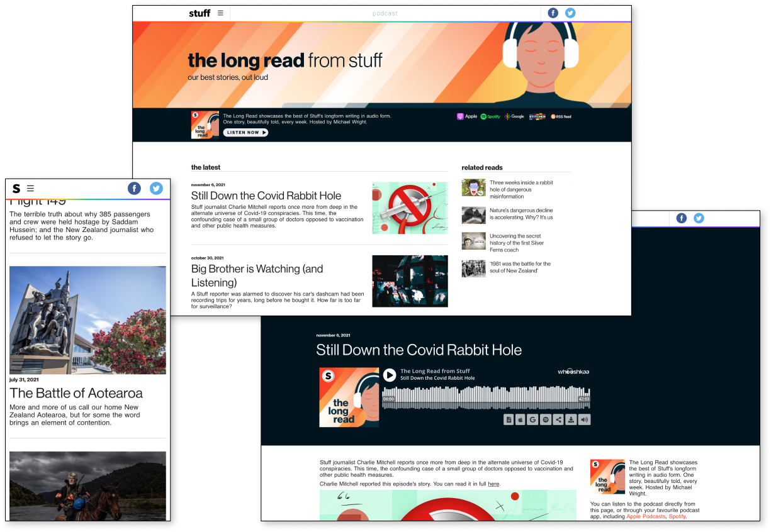The width and height of the screenshot is (771, 532).
Task: Download the episode from the player
Action: pos(571,419)
